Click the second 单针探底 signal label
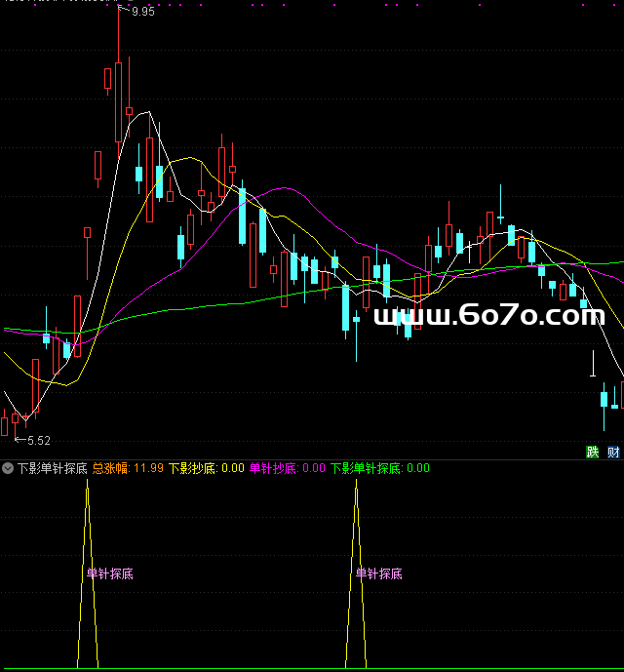Viewport: 624px width, 672px height. tap(379, 573)
